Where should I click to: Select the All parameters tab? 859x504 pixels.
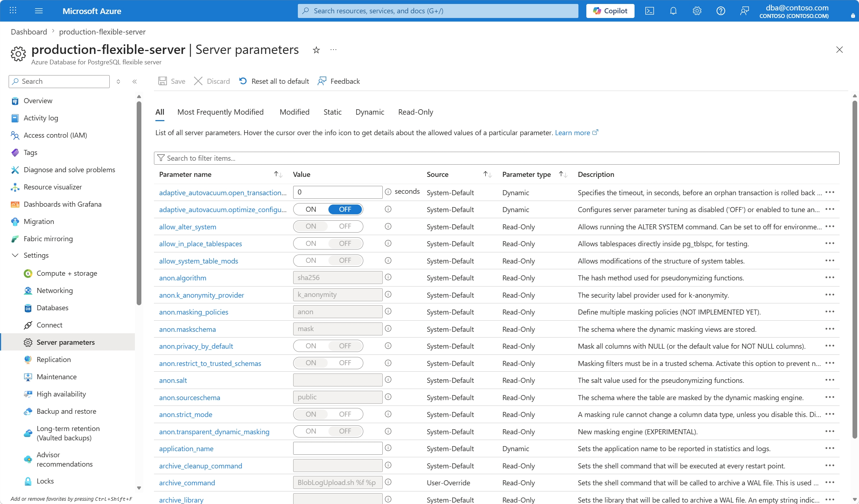point(160,112)
